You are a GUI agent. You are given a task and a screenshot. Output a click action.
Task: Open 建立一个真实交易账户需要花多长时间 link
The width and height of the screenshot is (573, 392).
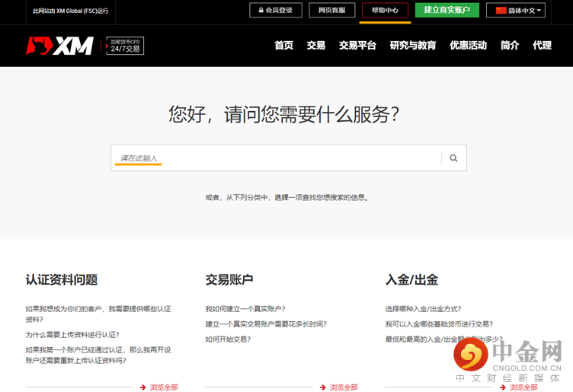coord(266,324)
